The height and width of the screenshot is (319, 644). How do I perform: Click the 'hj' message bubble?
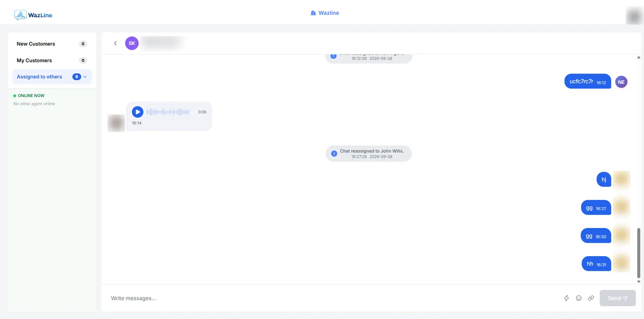pyautogui.click(x=604, y=180)
